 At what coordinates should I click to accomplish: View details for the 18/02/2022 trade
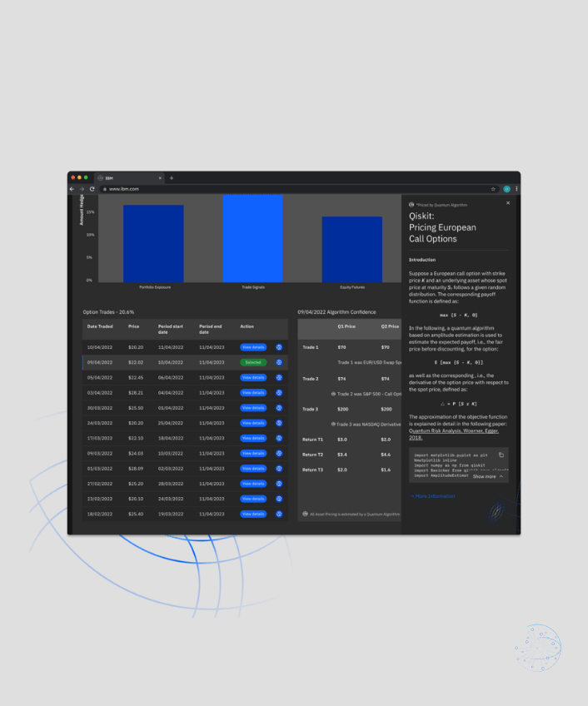click(x=253, y=515)
